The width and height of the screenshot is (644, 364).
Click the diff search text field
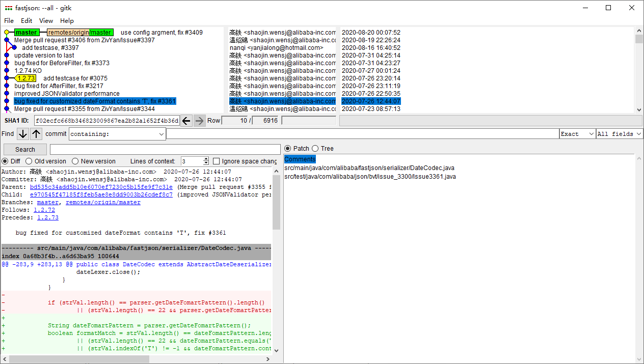(x=165, y=150)
